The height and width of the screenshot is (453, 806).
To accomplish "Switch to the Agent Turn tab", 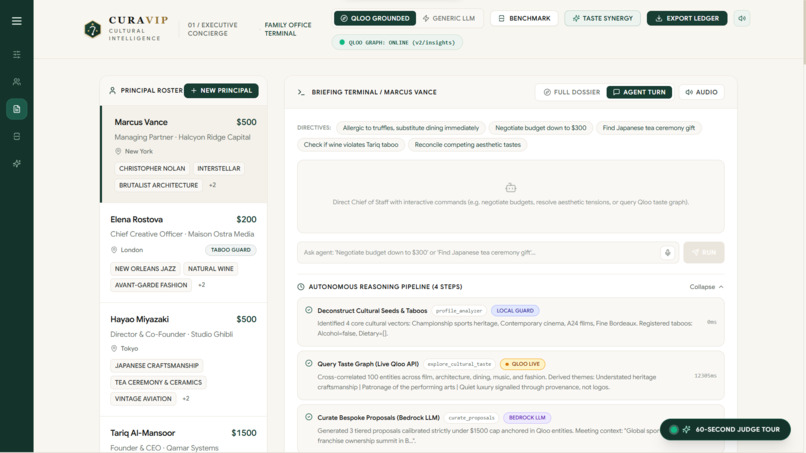I will [x=639, y=92].
